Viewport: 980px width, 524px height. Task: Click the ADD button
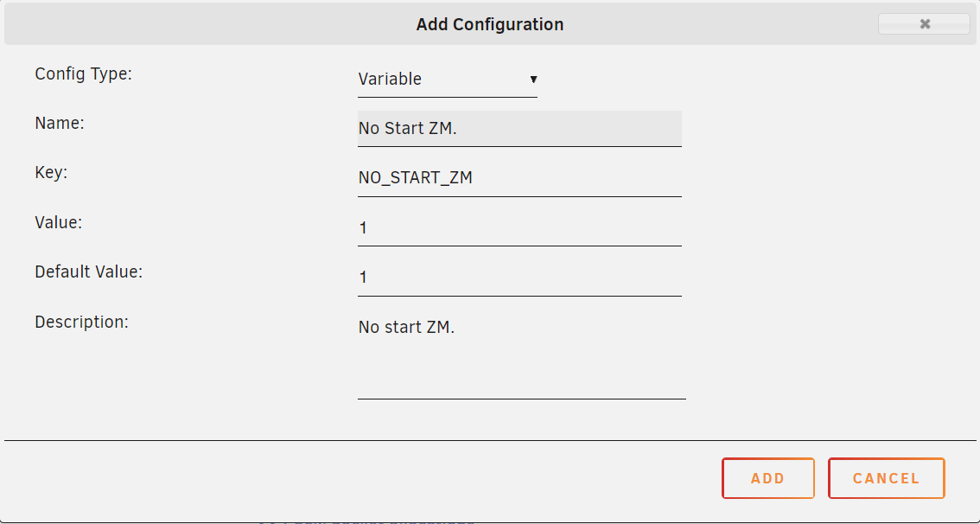click(768, 478)
